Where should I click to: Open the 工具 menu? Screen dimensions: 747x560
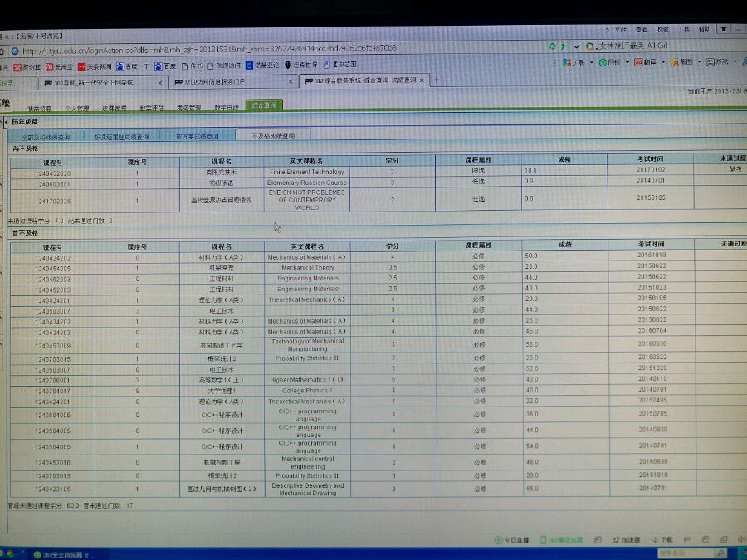[683, 30]
